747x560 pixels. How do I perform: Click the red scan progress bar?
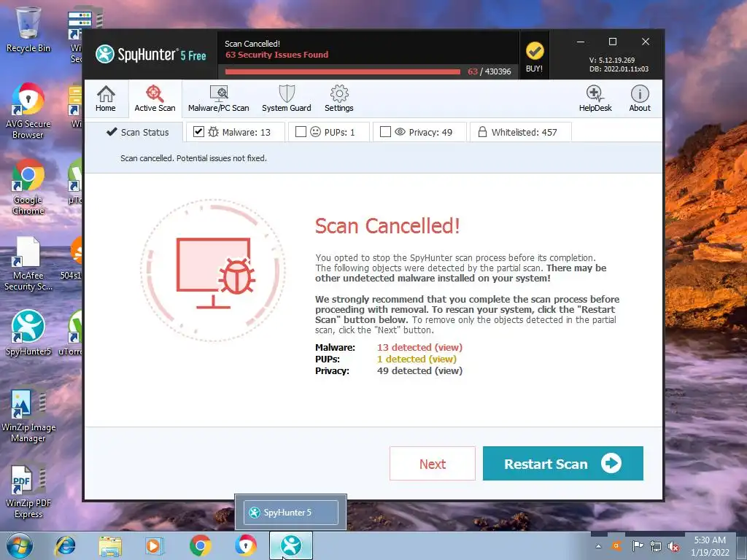click(343, 72)
